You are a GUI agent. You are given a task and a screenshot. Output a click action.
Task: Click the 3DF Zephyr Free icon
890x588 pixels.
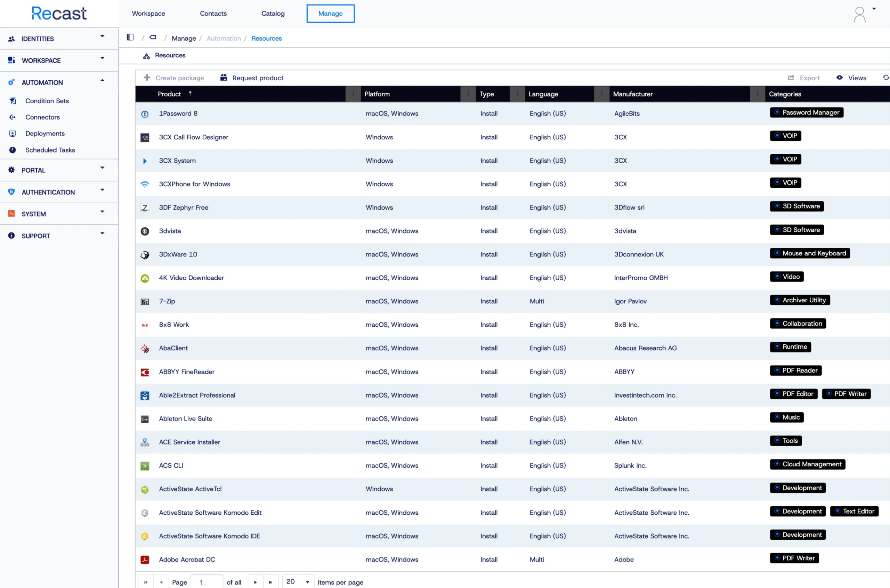pos(145,208)
